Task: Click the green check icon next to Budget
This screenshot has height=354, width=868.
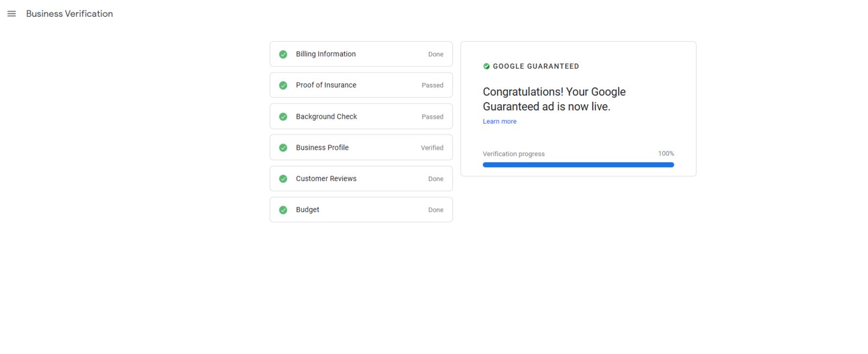Action: coord(283,209)
